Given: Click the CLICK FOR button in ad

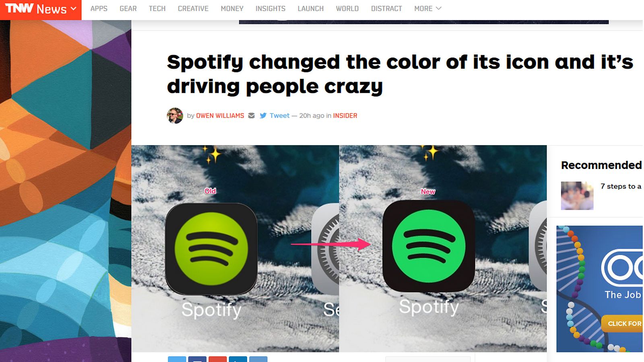Looking at the screenshot, I should [623, 323].
